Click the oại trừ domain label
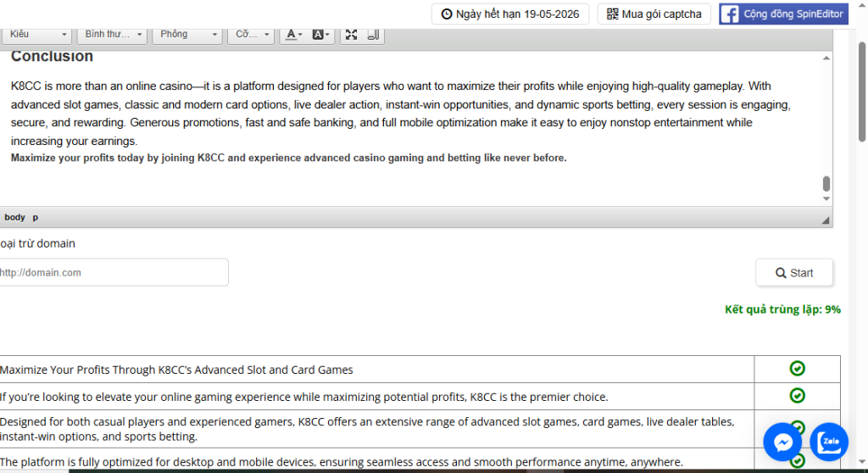The height and width of the screenshot is (473, 868). (x=37, y=243)
